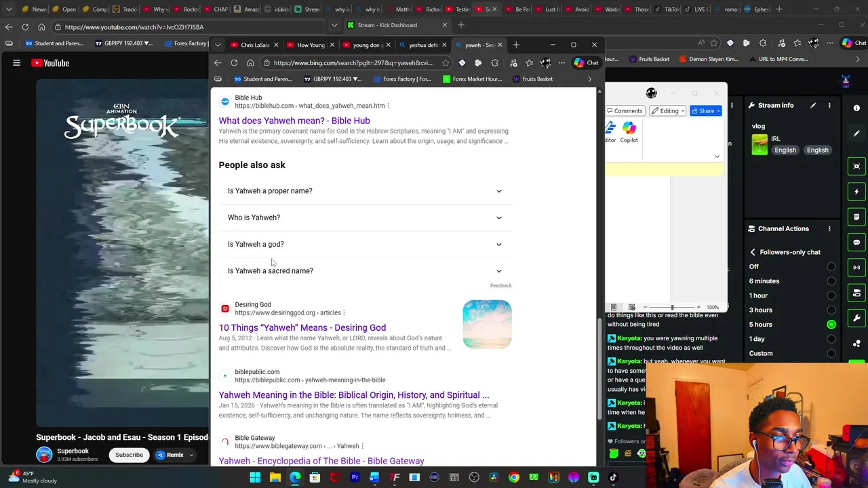Click Feedback under People also ask
868x488 pixels.
pos(500,286)
